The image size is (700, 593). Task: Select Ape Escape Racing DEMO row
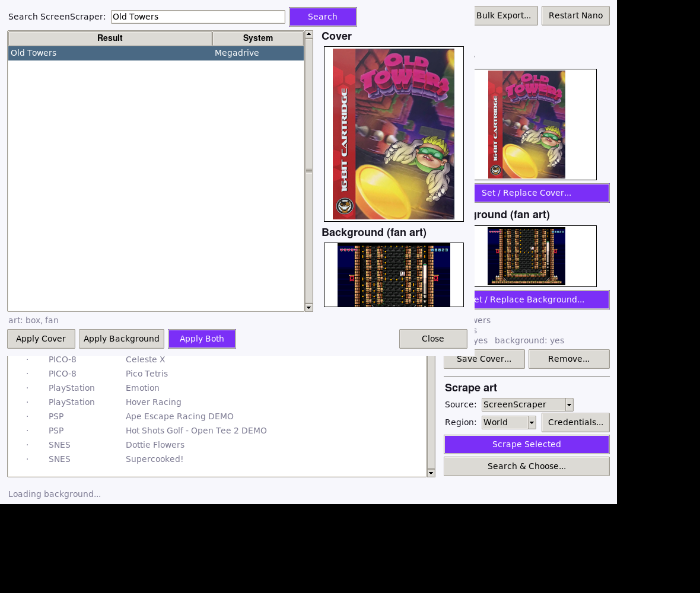tap(217, 417)
